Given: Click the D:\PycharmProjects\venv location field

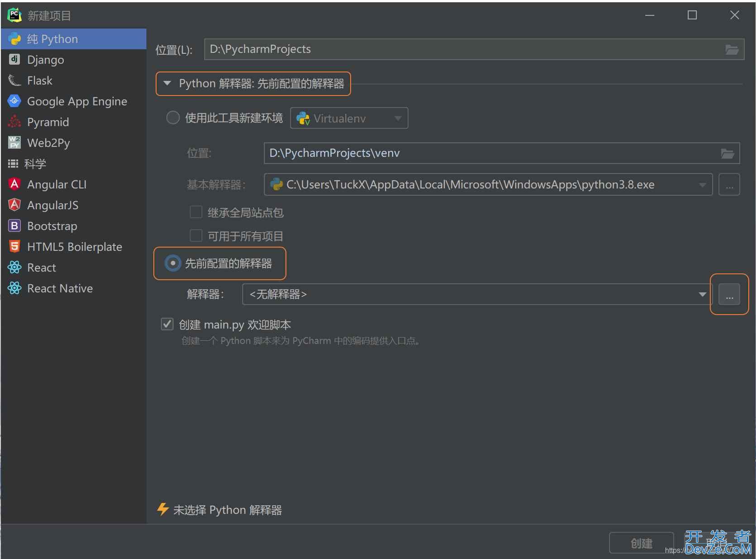Looking at the screenshot, I should pyautogui.click(x=502, y=153).
